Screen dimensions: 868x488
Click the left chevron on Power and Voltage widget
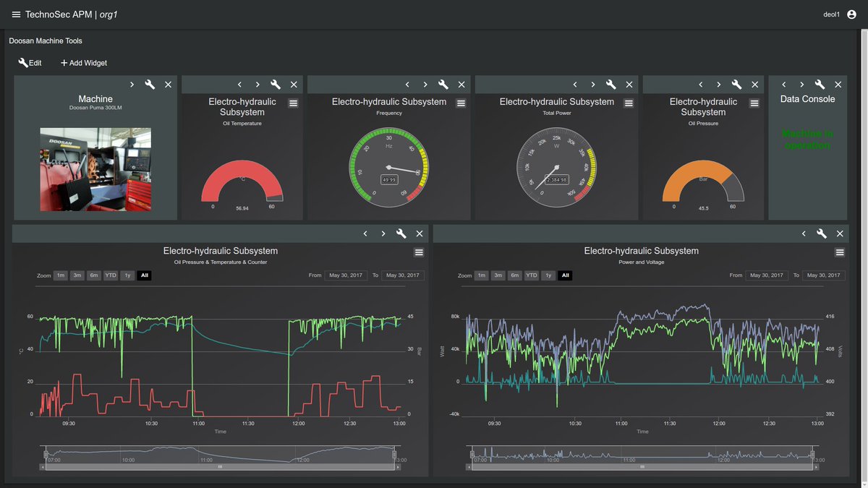(x=804, y=234)
